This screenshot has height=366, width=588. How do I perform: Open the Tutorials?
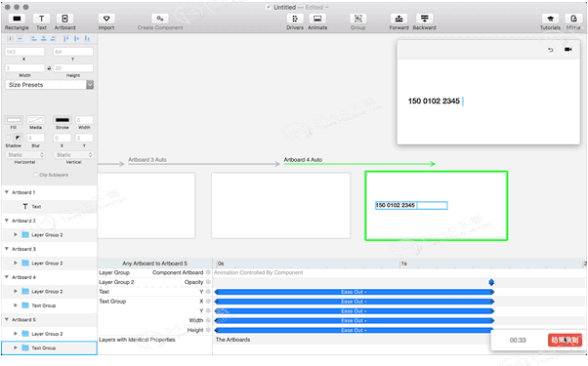(550, 19)
